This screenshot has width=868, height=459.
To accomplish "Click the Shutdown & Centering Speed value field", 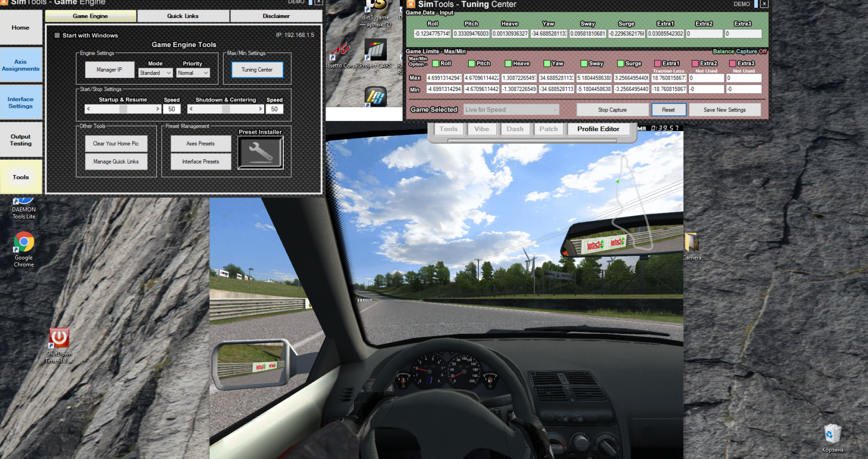I will [275, 109].
